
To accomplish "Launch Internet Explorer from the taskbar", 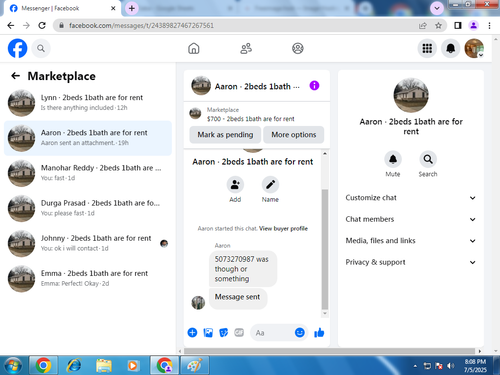I will (x=74, y=366).
